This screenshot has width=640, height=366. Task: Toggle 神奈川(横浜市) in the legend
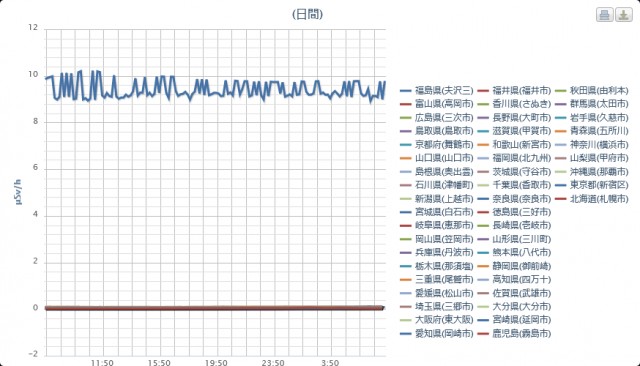591,144
